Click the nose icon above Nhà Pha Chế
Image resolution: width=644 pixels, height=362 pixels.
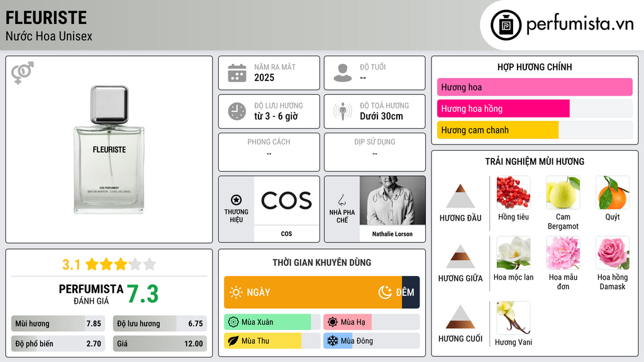341,200
